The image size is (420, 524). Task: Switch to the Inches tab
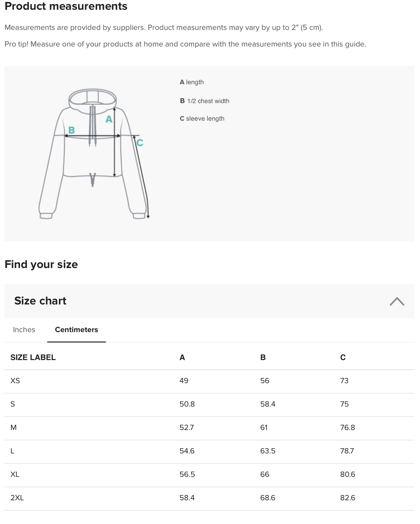pyautogui.click(x=24, y=329)
